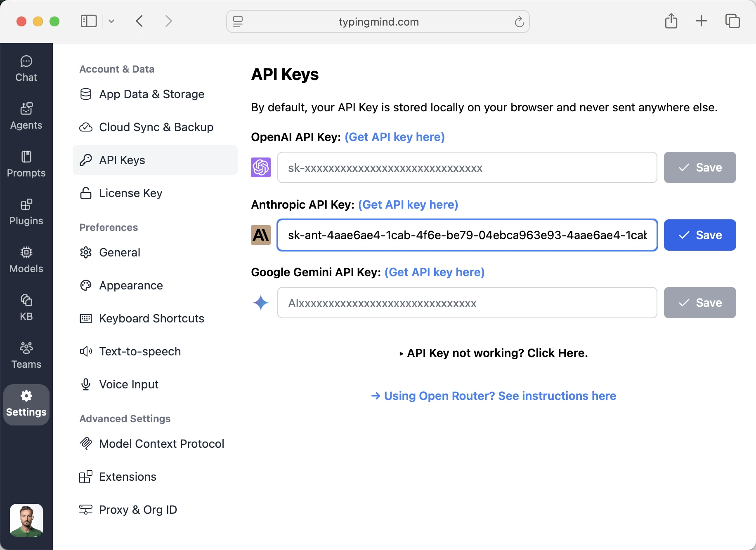Click the Safari Share icon
Image resolution: width=756 pixels, height=550 pixels.
[x=671, y=21]
